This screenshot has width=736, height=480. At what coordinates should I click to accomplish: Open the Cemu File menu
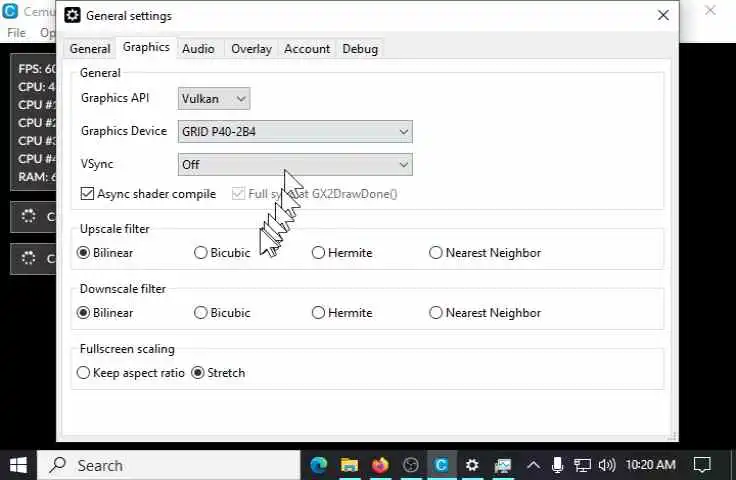click(x=16, y=33)
